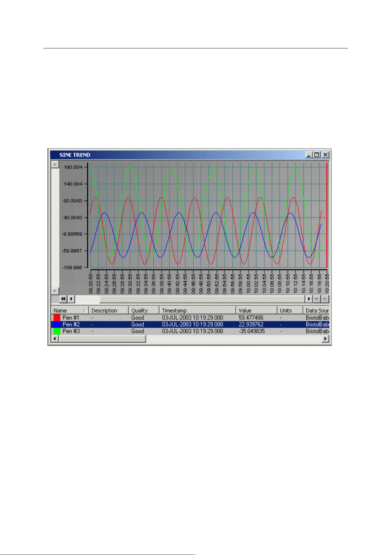Screen dimensions: 392x555
Task: Click the Quality column header
Action: coord(144,310)
